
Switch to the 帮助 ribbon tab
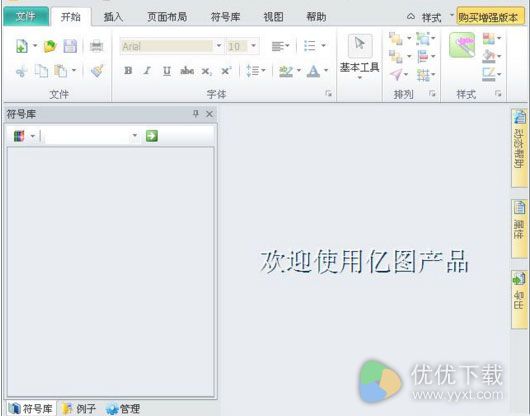tap(316, 17)
